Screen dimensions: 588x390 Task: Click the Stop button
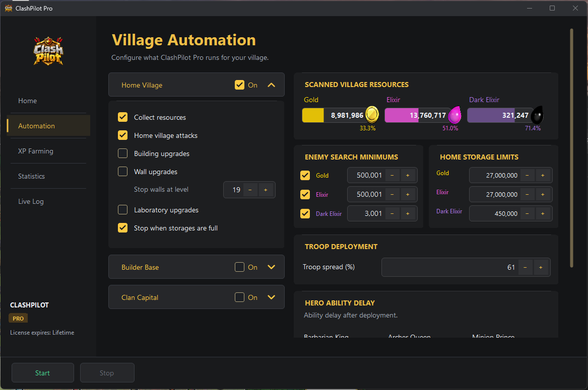(107, 373)
